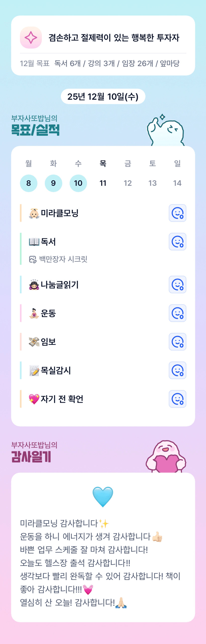Tap the smiley icon beside 임보

tap(177, 341)
